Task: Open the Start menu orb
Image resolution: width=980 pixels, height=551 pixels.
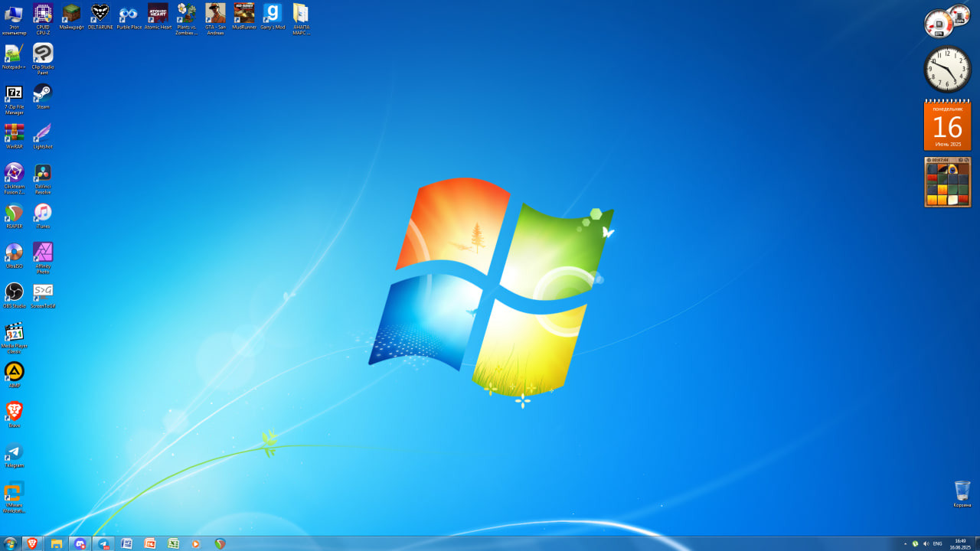Action: (10, 543)
